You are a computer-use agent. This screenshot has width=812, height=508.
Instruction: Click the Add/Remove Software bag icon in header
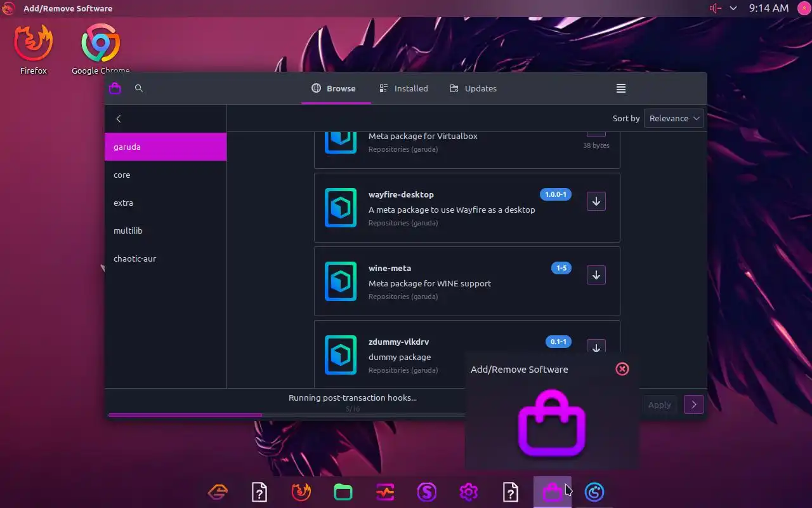pos(115,88)
